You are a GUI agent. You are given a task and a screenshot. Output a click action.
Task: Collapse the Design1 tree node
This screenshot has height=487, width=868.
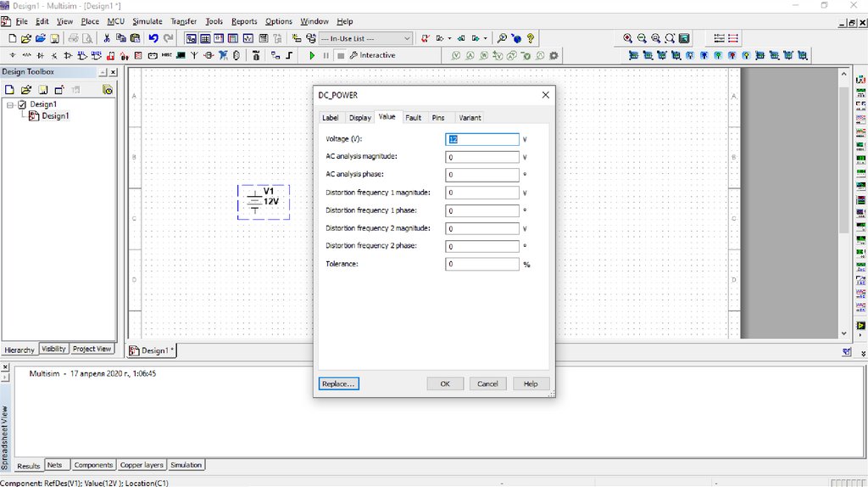click(x=10, y=104)
